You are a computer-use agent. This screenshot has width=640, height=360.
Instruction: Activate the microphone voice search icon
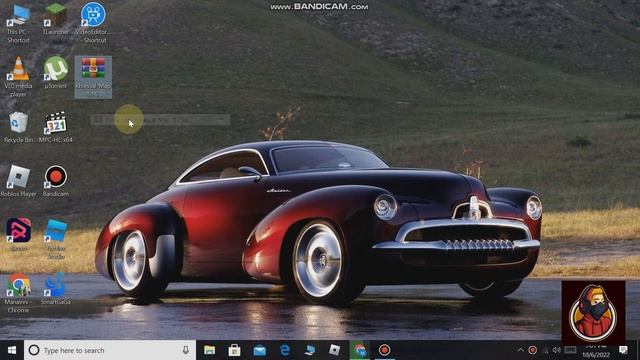[x=186, y=350]
